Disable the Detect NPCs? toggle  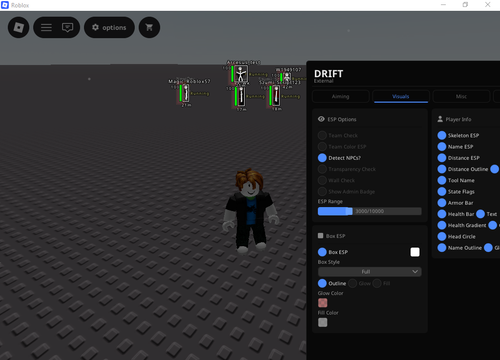pos(322,158)
